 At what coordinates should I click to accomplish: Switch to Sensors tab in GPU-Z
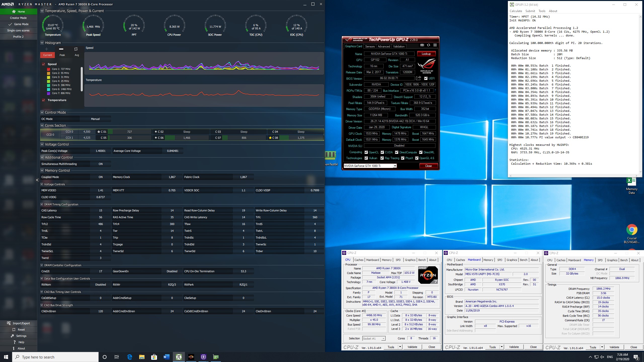click(370, 47)
